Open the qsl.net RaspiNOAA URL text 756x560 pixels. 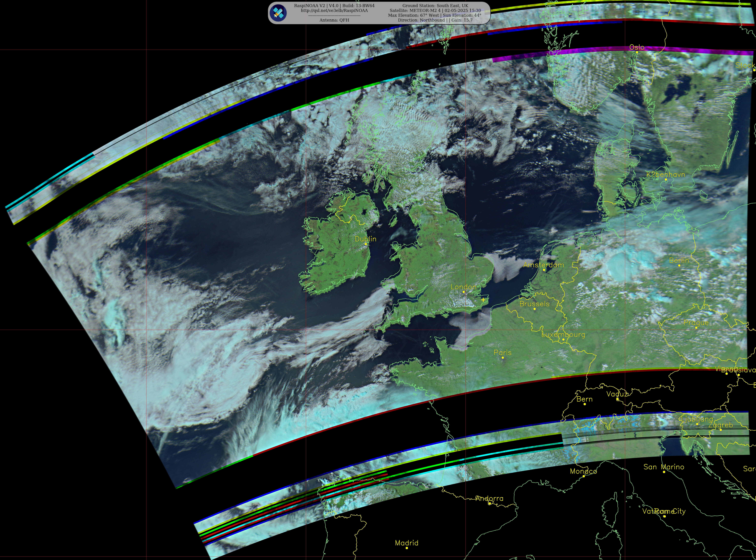pyautogui.click(x=334, y=11)
